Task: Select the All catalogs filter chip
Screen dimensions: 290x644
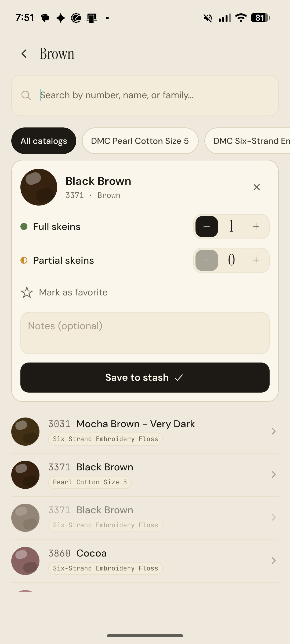Action: pos(44,141)
